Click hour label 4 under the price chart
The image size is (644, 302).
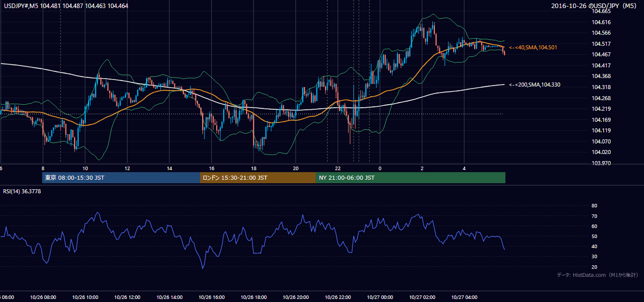tap(464, 168)
